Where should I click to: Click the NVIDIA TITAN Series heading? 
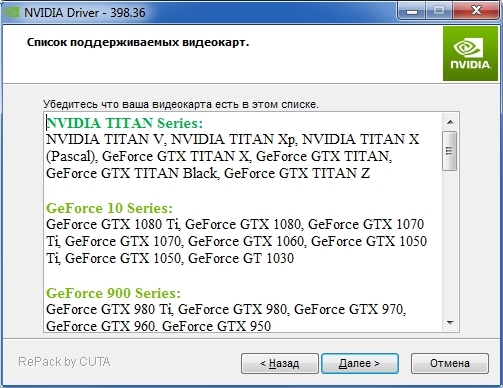(x=124, y=123)
